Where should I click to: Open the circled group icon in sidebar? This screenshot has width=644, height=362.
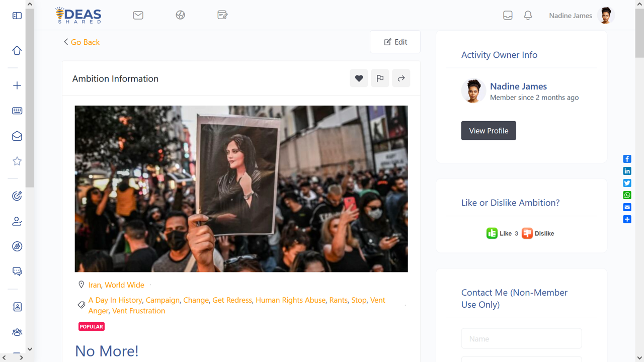17,246
